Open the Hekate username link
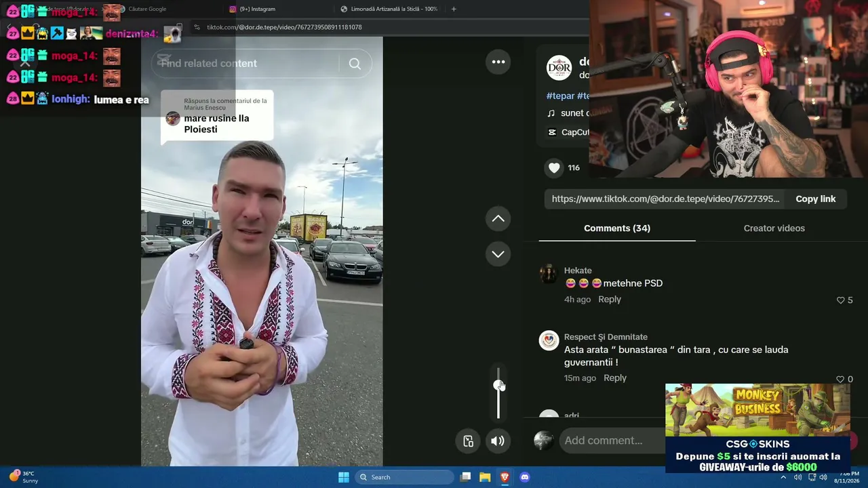The width and height of the screenshot is (868, 488). pos(578,270)
